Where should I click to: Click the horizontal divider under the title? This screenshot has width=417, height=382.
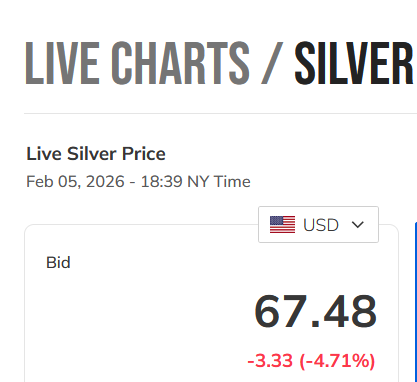220,113
